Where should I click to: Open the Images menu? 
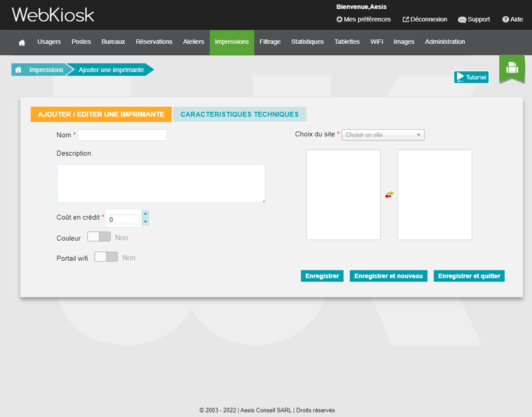[404, 42]
